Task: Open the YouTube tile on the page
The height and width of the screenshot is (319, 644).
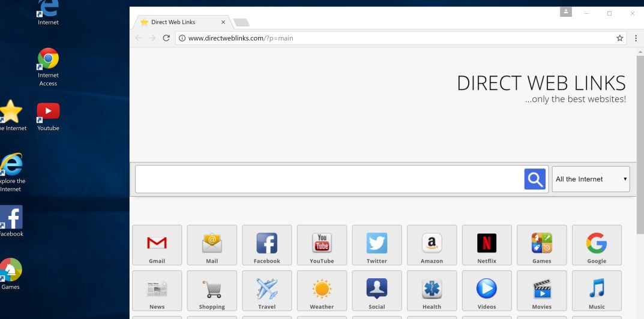Action: (322, 245)
